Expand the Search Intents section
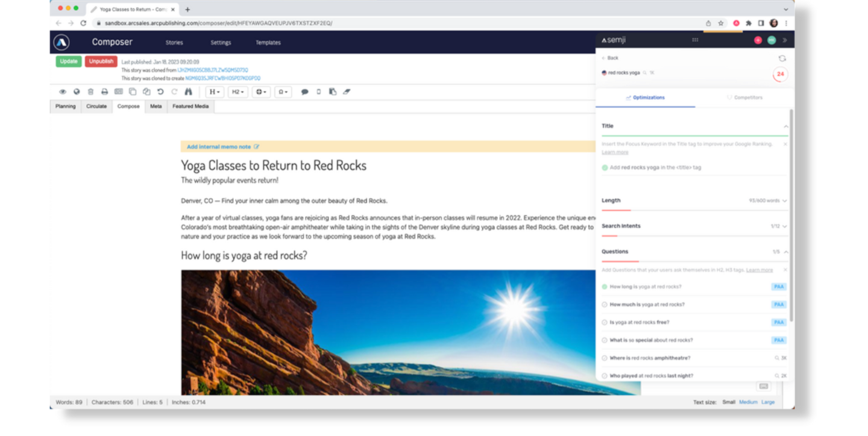The height and width of the screenshot is (436, 868). (x=784, y=226)
